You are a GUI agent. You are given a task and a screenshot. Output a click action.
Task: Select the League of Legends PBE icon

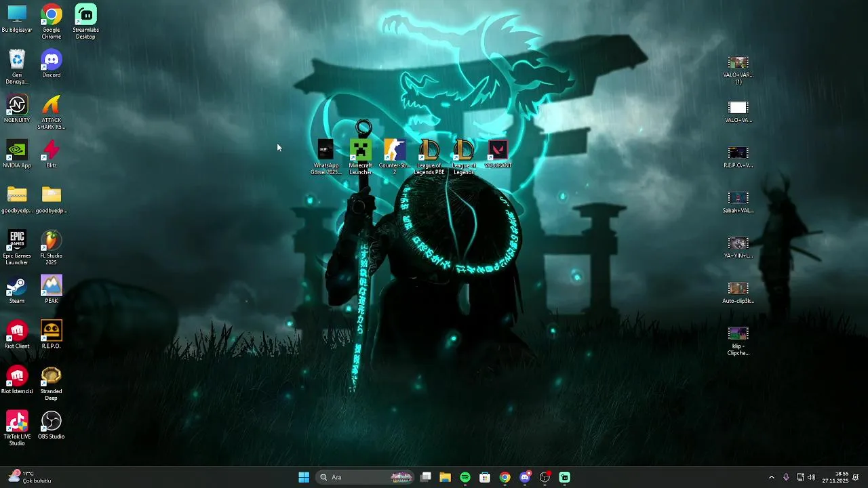(x=429, y=157)
